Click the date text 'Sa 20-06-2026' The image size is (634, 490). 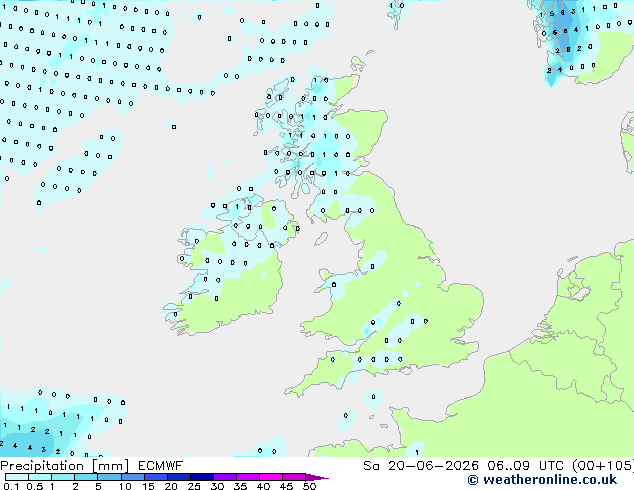pyautogui.click(x=421, y=466)
